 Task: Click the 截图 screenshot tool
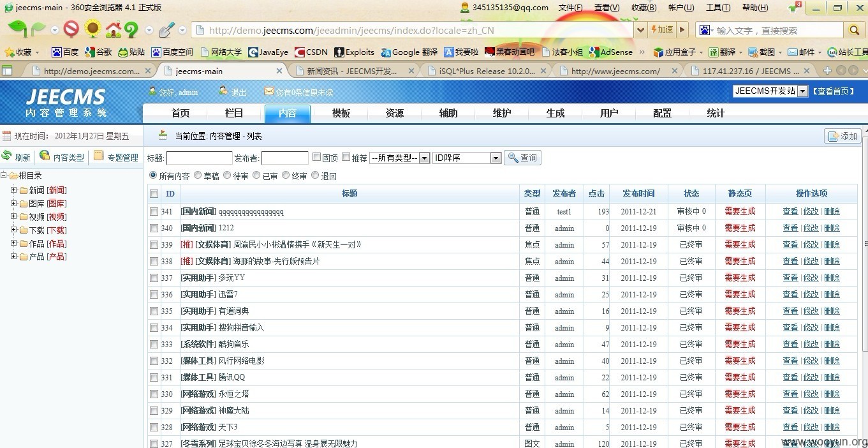point(762,52)
